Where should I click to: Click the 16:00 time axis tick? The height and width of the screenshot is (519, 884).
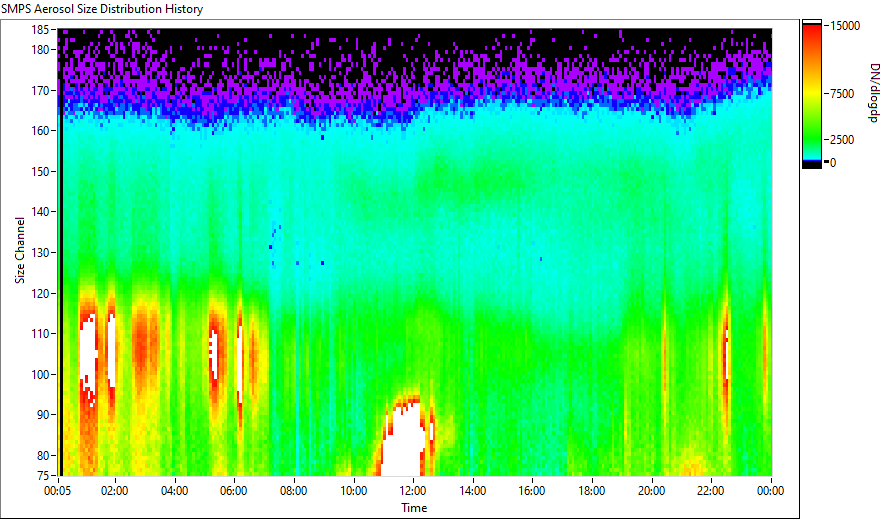tap(532, 491)
